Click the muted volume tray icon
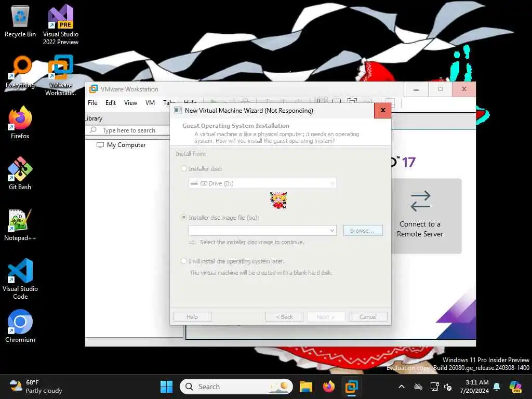This screenshot has height=399, width=532. (448, 387)
